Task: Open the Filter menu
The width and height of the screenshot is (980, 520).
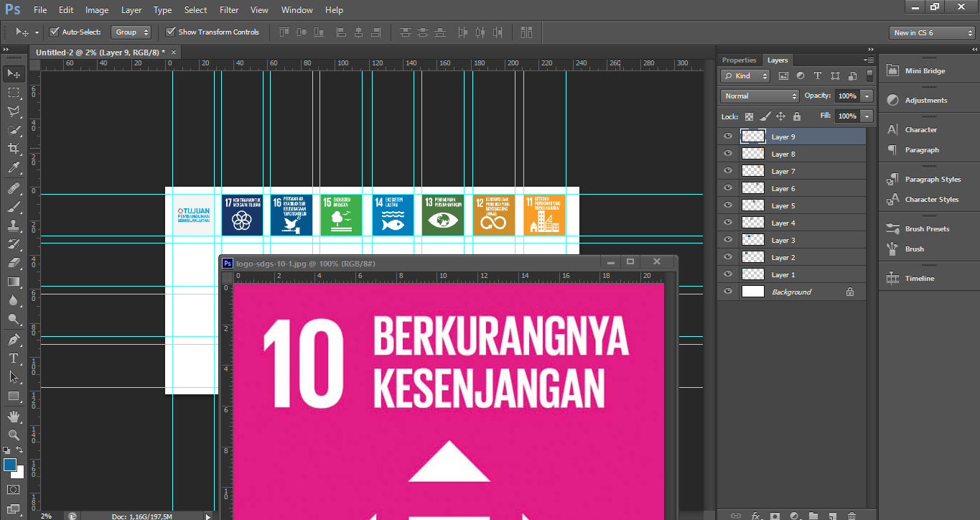Action: 229,10
